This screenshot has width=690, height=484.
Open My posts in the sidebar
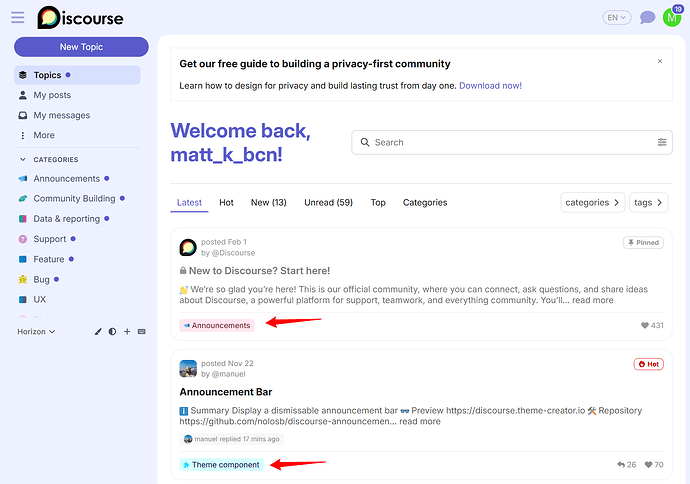point(52,95)
